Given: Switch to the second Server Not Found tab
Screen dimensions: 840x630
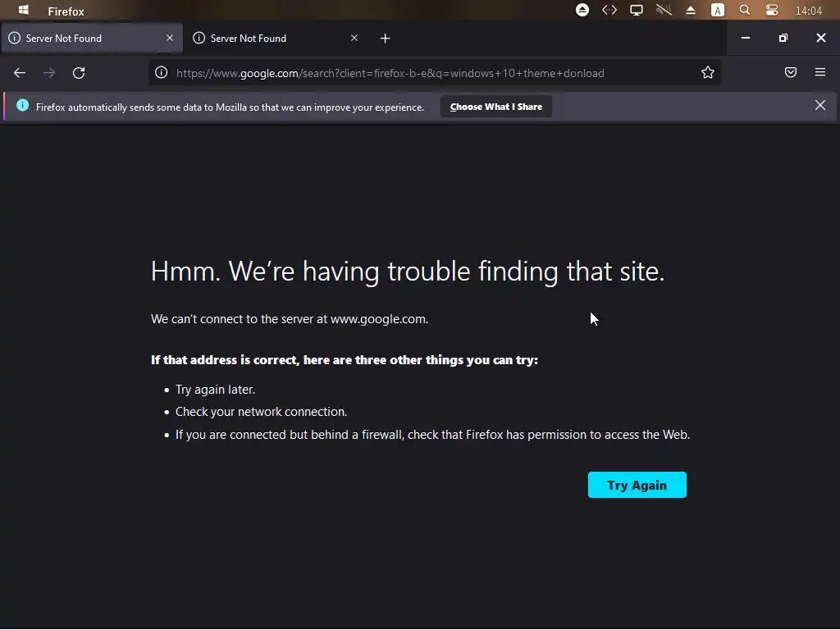Looking at the screenshot, I should (276, 39).
